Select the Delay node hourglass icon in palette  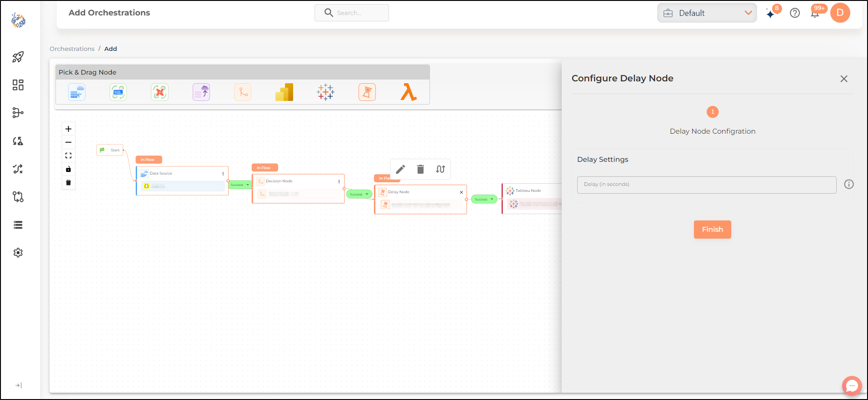[367, 92]
